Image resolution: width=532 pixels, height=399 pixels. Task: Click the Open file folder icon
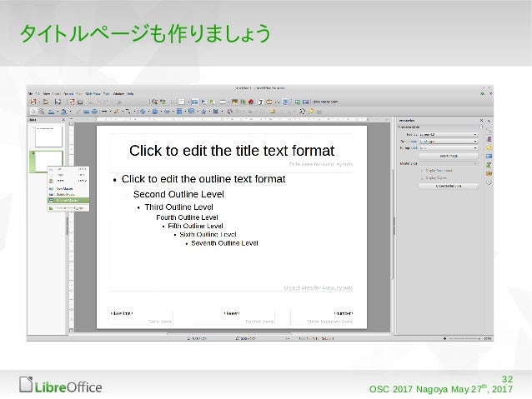(x=46, y=102)
